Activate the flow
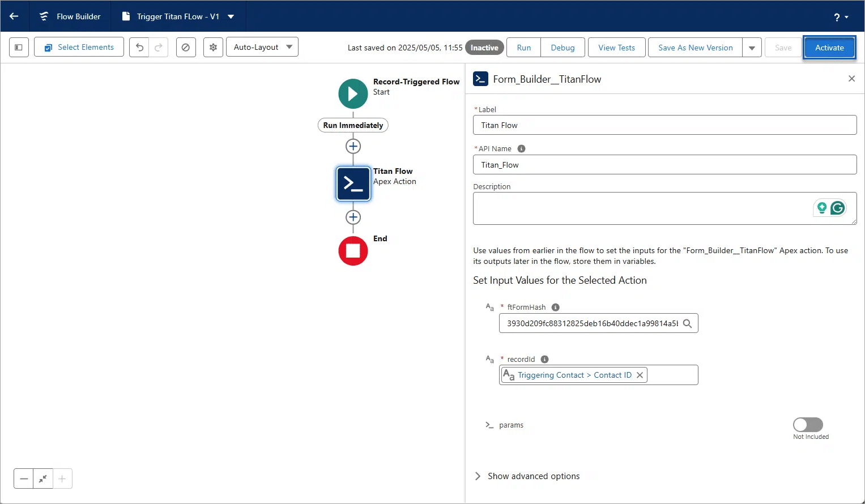The image size is (865, 504). click(829, 48)
